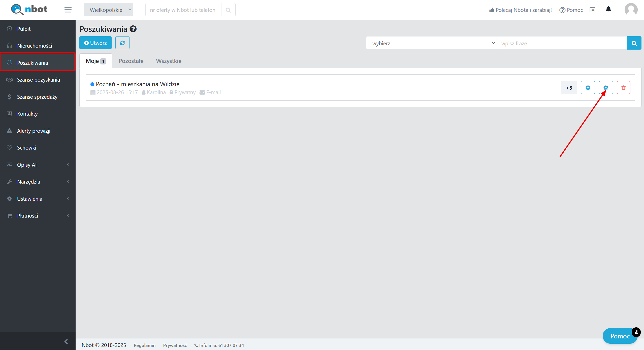This screenshot has width=644, height=350.
Task: Click the gear settings icon for Poznań search
Action: click(606, 88)
